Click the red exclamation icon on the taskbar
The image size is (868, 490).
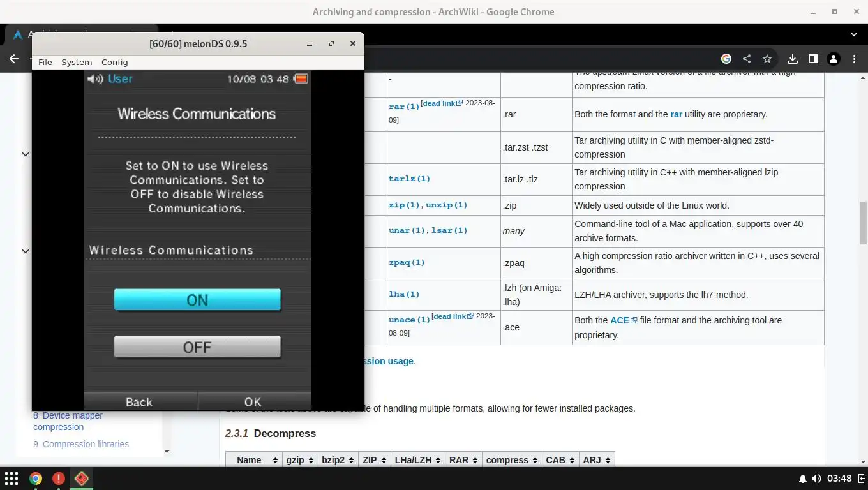click(59, 479)
